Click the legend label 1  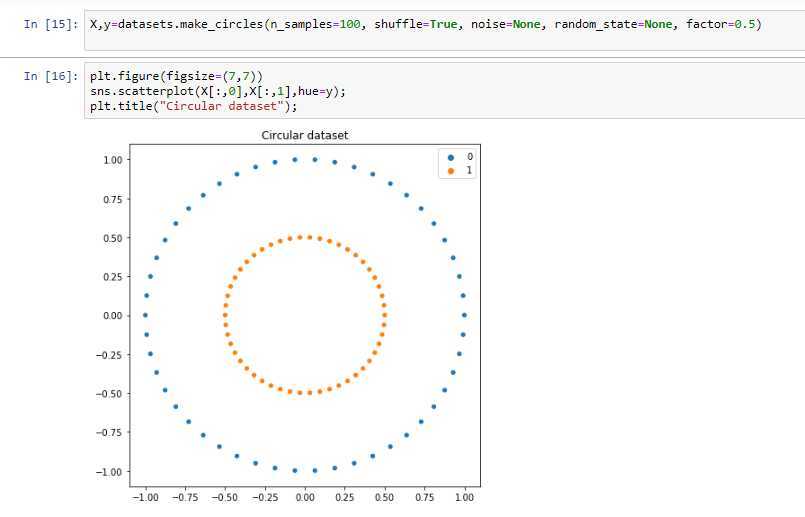469,170
